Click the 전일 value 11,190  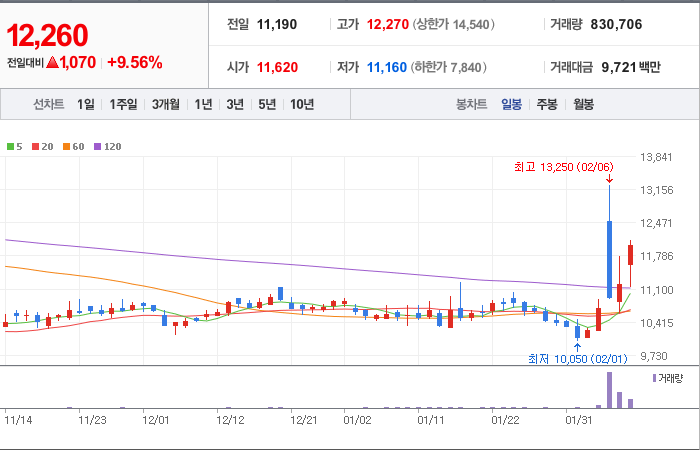[x=277, y=24]
